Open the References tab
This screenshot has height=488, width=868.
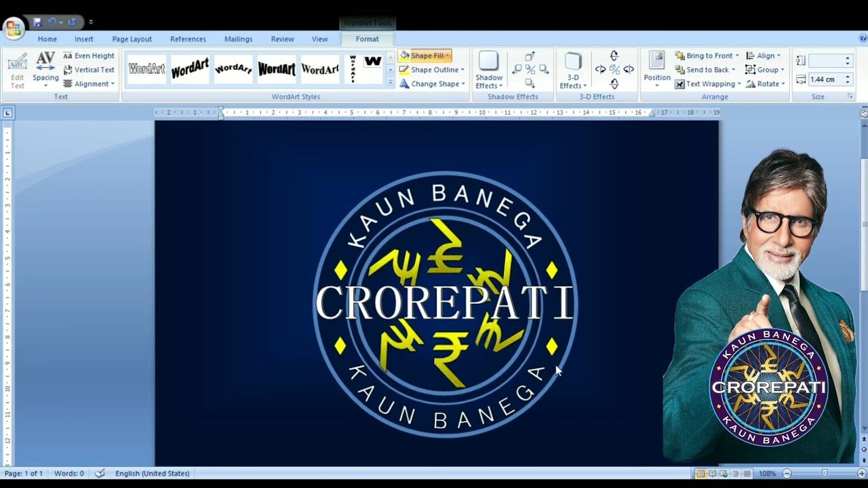[x=188, y=39]
